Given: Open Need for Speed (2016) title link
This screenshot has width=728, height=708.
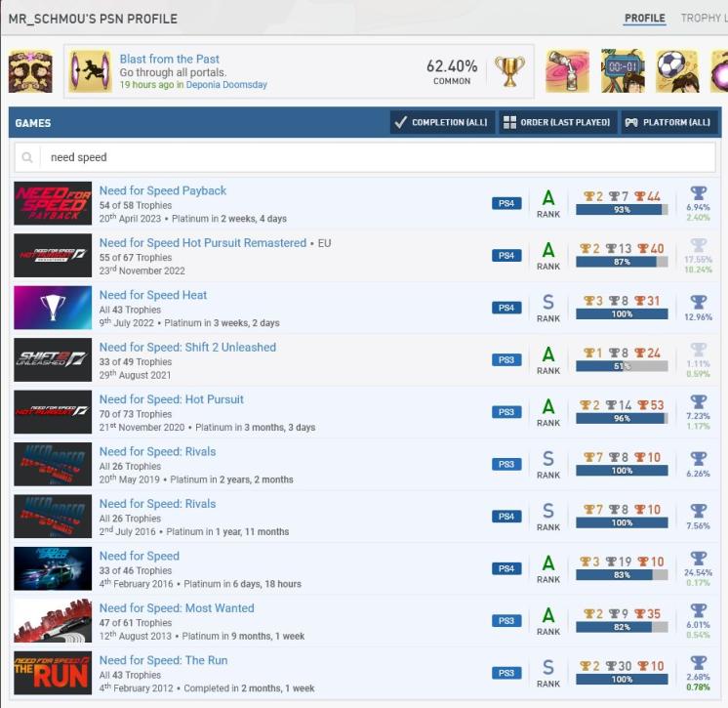Looking at the screenshot, I should coord(139,556).
